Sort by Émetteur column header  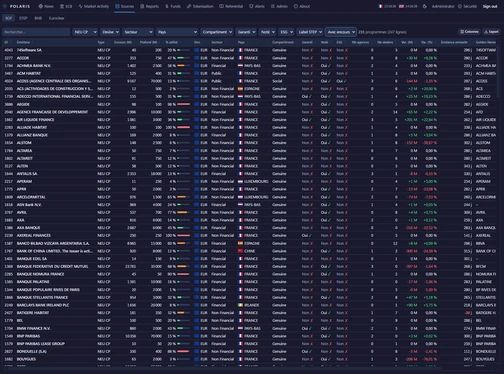[x=23, y=42]
